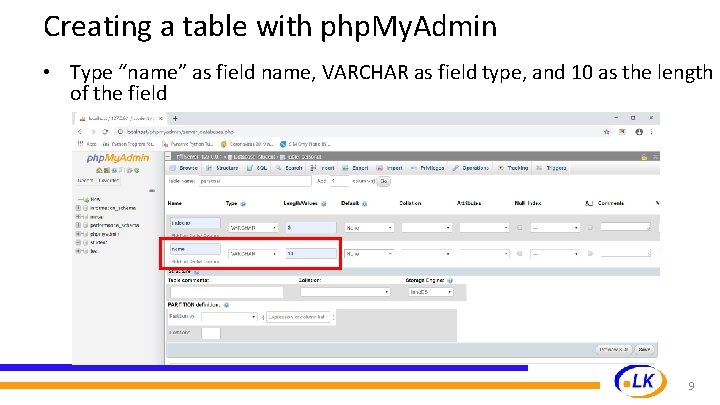The width and height of the screenshot is (720, 405).
Task: Open the Browse tab
Action: click(184, 168)
